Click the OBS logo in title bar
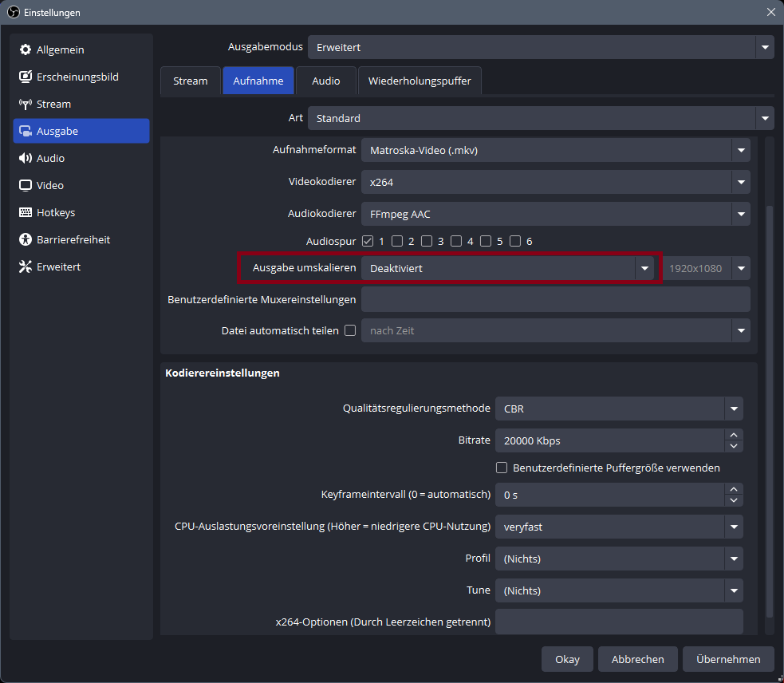 click(x=13, y=12)
